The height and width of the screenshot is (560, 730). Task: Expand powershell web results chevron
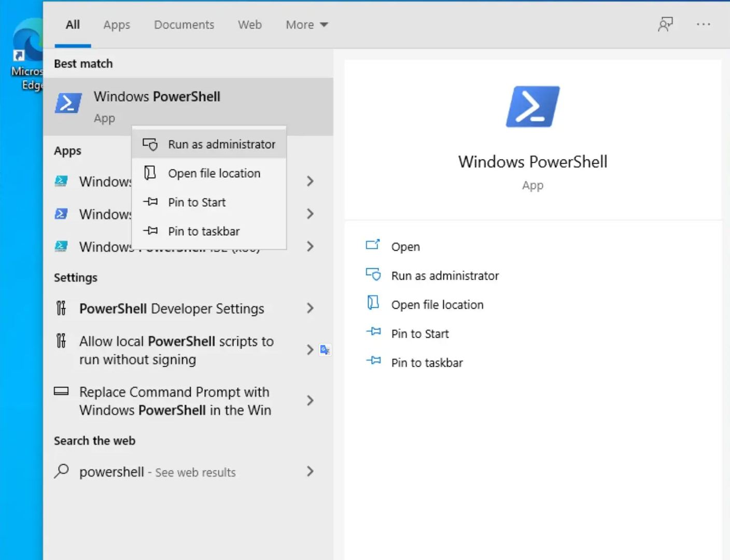coord(310,471)
